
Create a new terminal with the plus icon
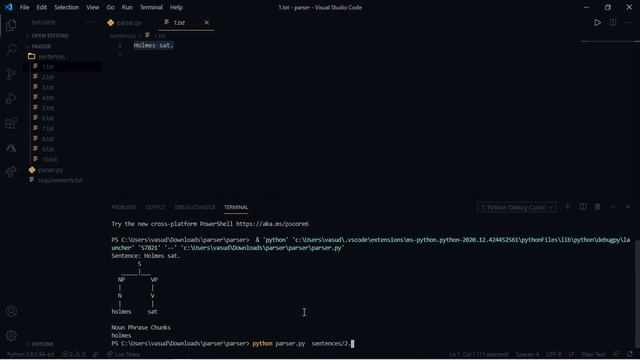pyautogui.click(x=567, y=207)
